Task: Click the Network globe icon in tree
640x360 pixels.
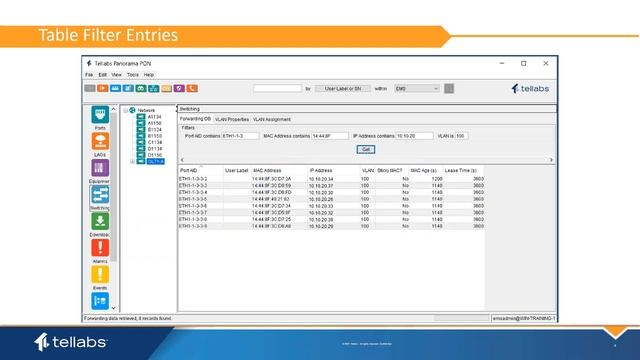Action: [x=132, y=110]
